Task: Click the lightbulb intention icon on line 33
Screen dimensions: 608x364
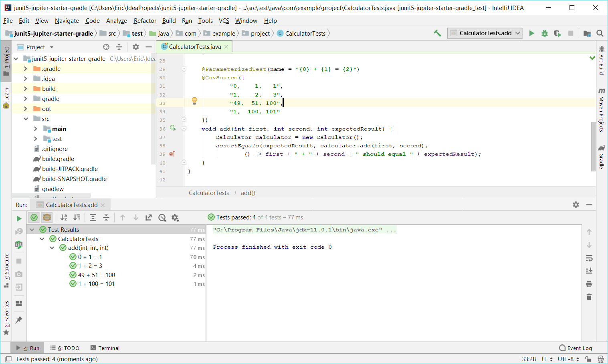Action: pyautogui.click(x=194, y=101)
